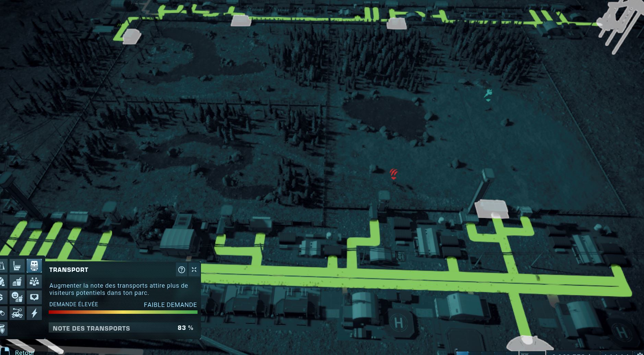The height and width of the screenshot is (355, 644).
Task: Select the heart appeal view icon
Action: click(34, 297)
